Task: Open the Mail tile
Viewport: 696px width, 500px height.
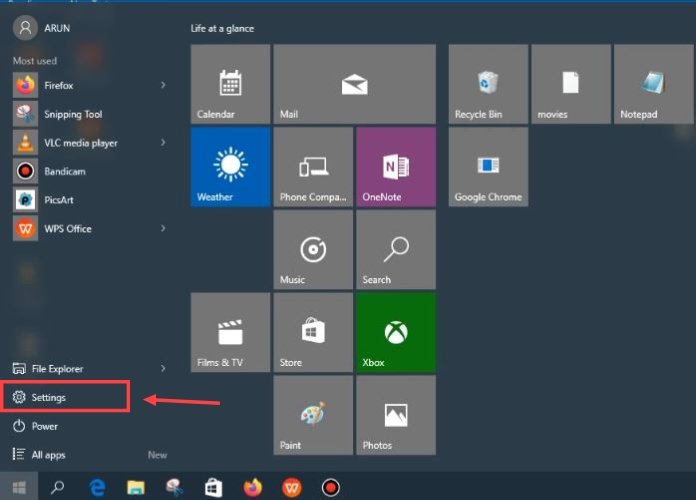Action: click(x=354, y=84)
